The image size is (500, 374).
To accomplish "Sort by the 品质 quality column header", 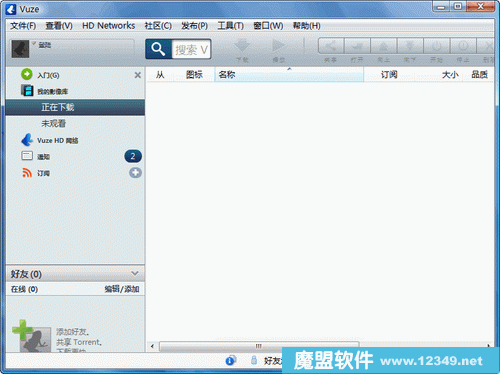I will (x=479, y=75).
